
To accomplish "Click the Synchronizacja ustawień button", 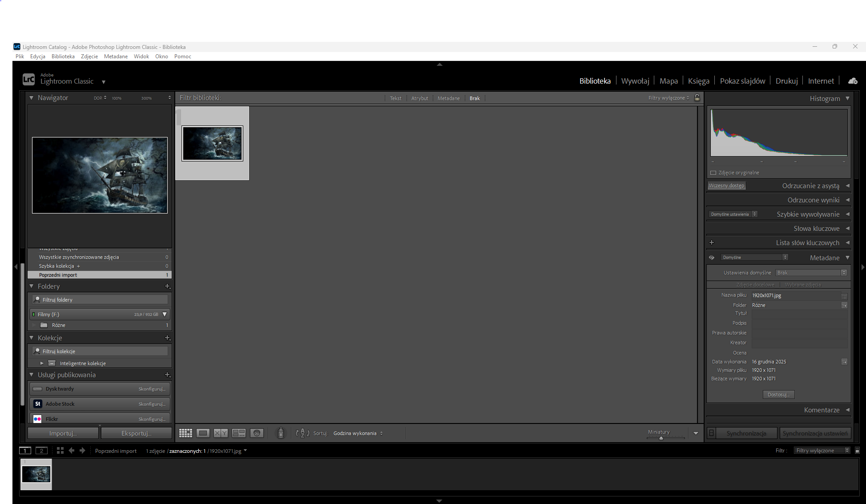I will point(815,433).
